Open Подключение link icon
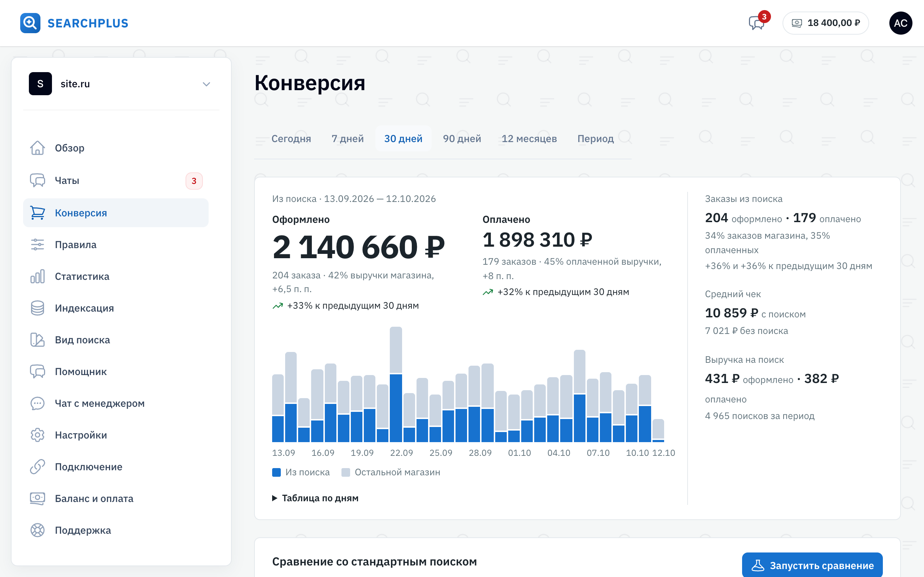 (x=38, y=467)
